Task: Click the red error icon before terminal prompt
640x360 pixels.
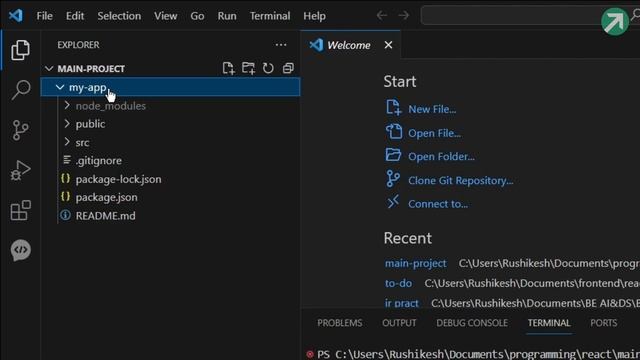Action: click(x=310, y=354)
